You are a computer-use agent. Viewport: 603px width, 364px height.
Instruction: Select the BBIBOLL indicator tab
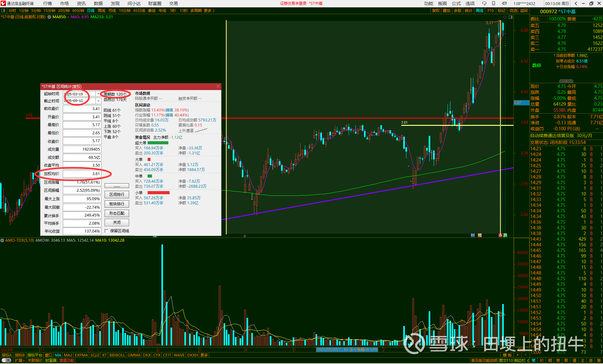(x=117, y=355)
